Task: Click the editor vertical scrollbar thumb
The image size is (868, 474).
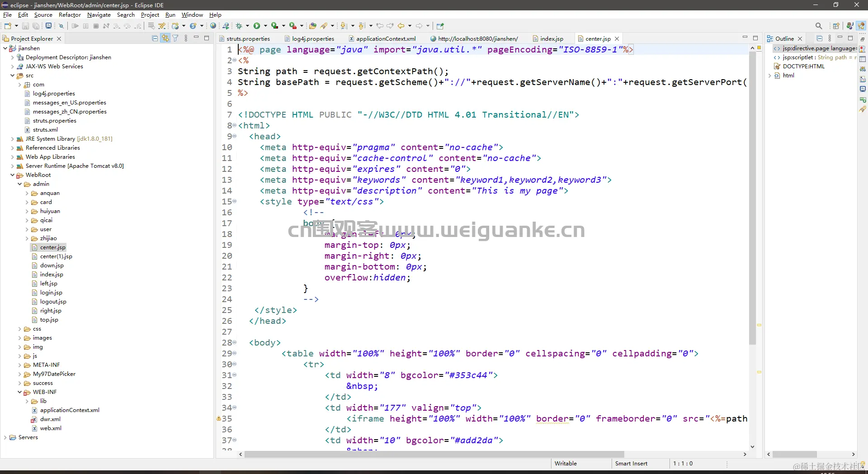Action: coord(752,198)
